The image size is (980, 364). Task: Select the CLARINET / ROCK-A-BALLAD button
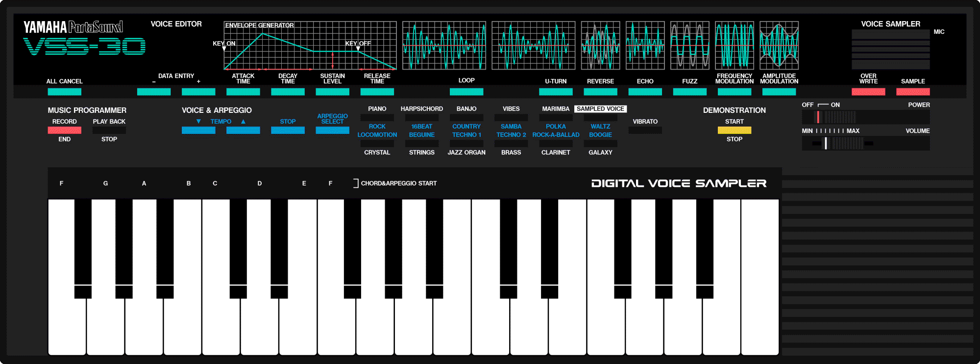pyautogui.click(x=556, y=144)
